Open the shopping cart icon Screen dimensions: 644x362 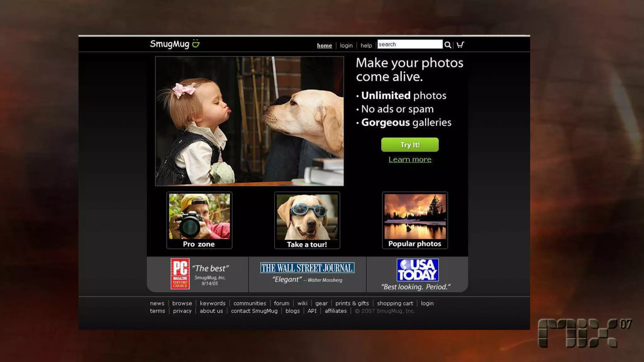coord(460,45)
